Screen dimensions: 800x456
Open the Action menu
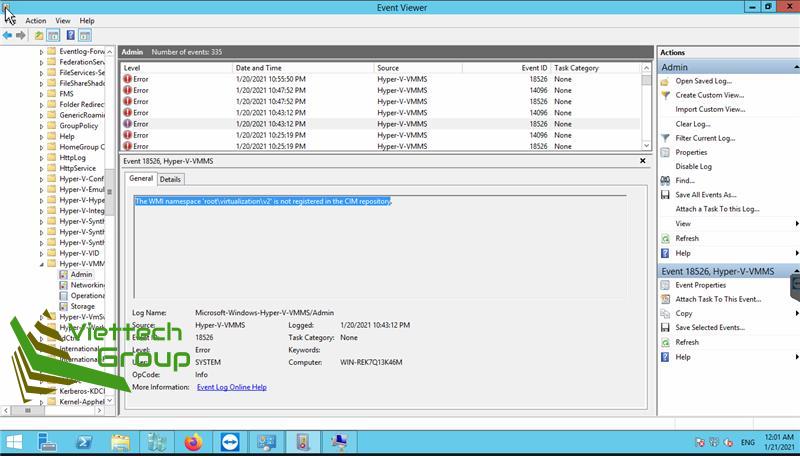36,21
